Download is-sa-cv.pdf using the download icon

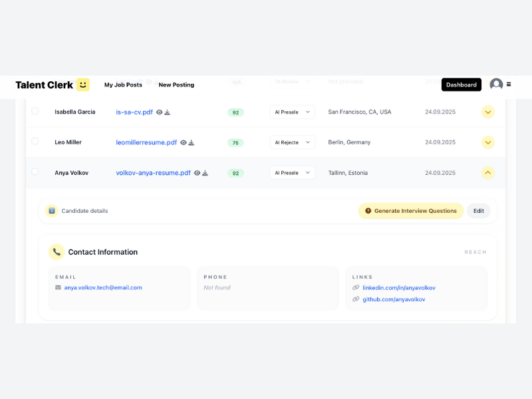tap(168, 112)
